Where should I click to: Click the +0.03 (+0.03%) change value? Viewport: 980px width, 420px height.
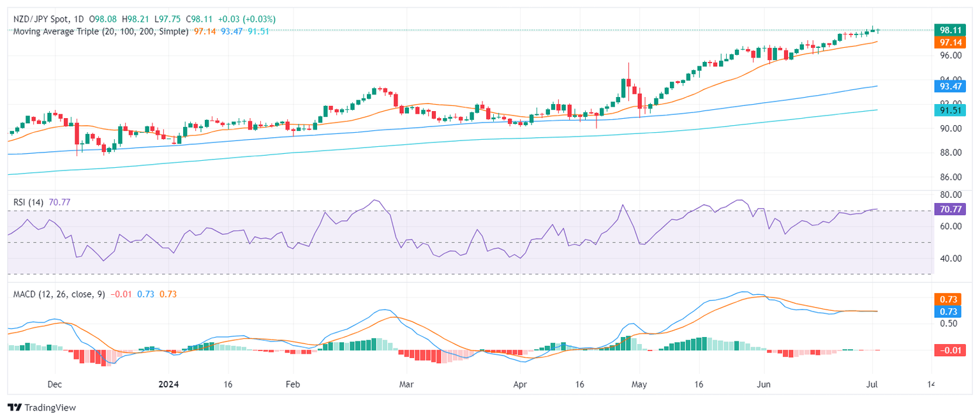[x=246, y=19]
